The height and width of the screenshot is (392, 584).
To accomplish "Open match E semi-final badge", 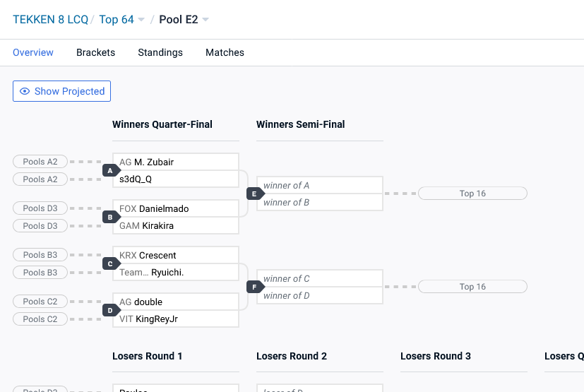I will pyautogui.click(x=254, y=194).
